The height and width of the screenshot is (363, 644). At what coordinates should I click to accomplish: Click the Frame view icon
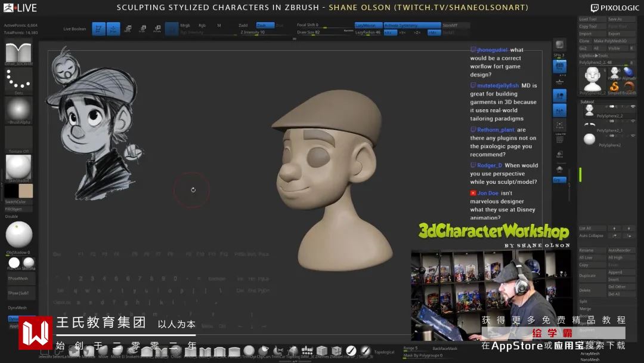(x=559, y=125)
